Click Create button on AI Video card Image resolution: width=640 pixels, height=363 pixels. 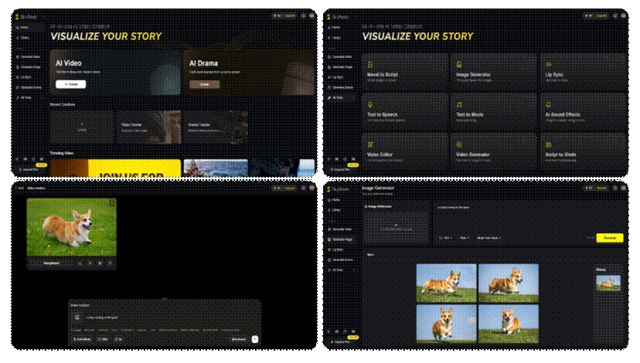pyautogui.click(x=71, y=84)
